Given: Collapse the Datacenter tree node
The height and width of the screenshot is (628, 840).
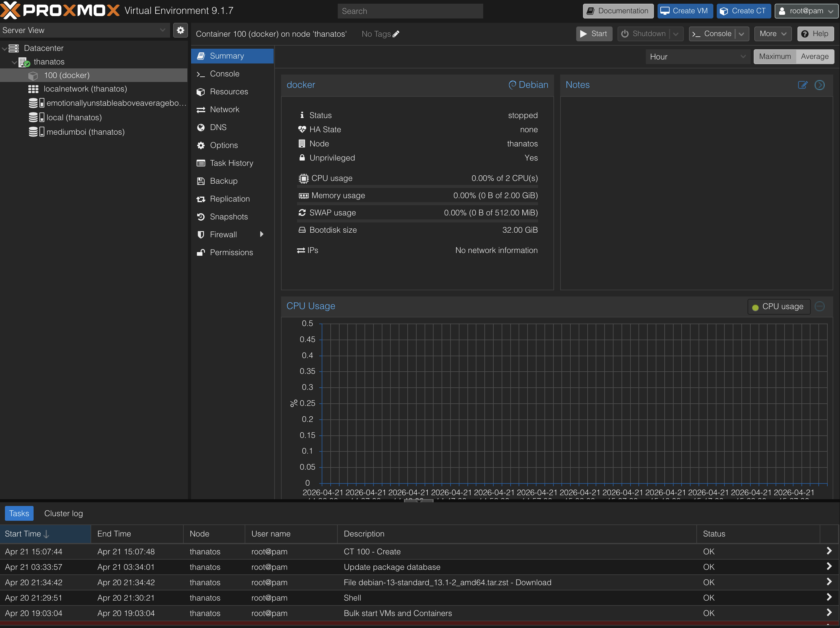Looking at the screenshot, I should 4,49.
